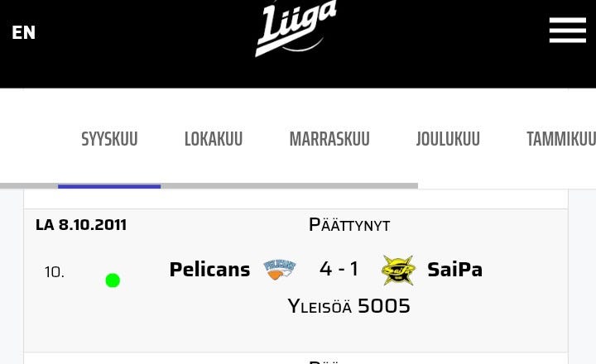This screenshot has width=596, height=364.
Task: Select game number 10. label
Action: tap(54, 272)
